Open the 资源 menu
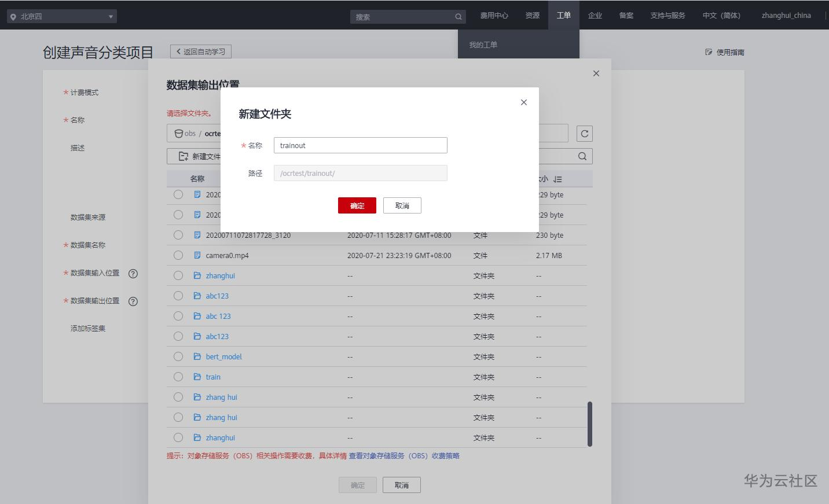 (x=533, y=16)
